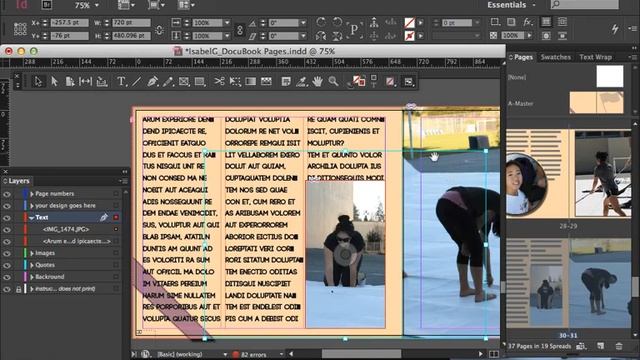Select the Pen tool
This screenshot has width=640, height=360.
(152, 82)
